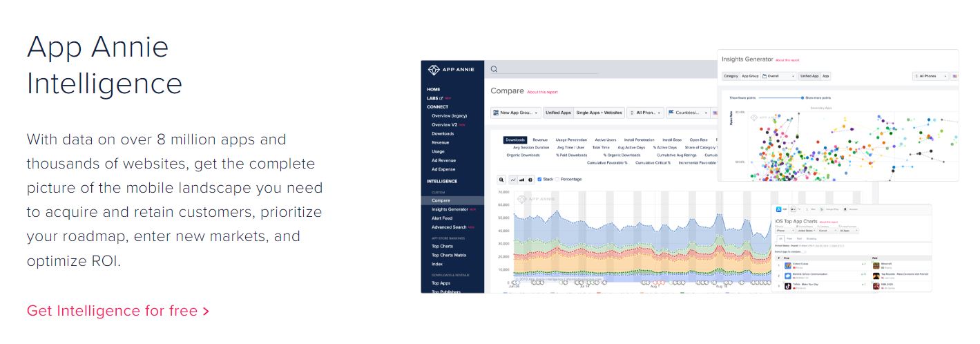
Task: Open the NBA 2K20 app icon
Action: click(x=876, y=286)
